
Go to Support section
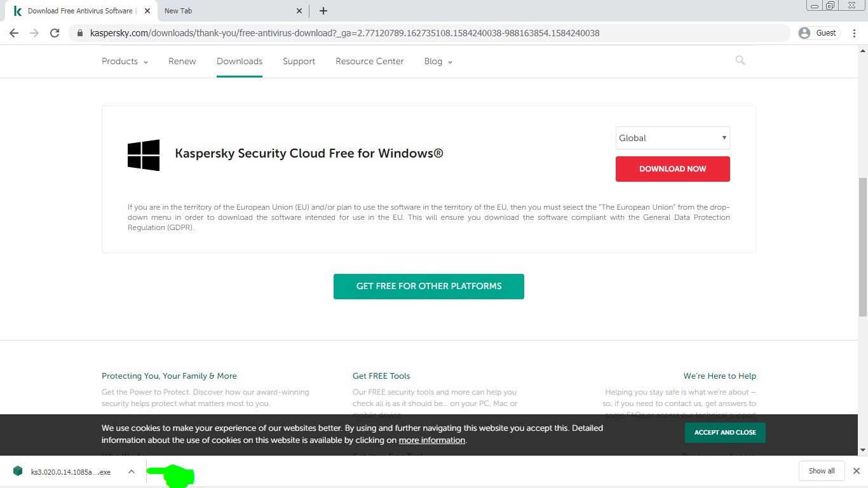[x=299, y=62]
